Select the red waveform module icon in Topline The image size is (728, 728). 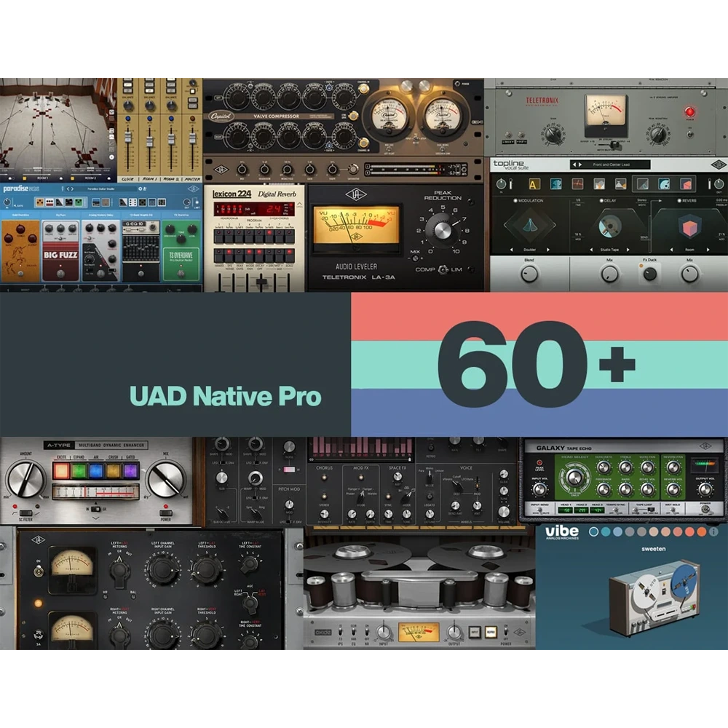577,184
